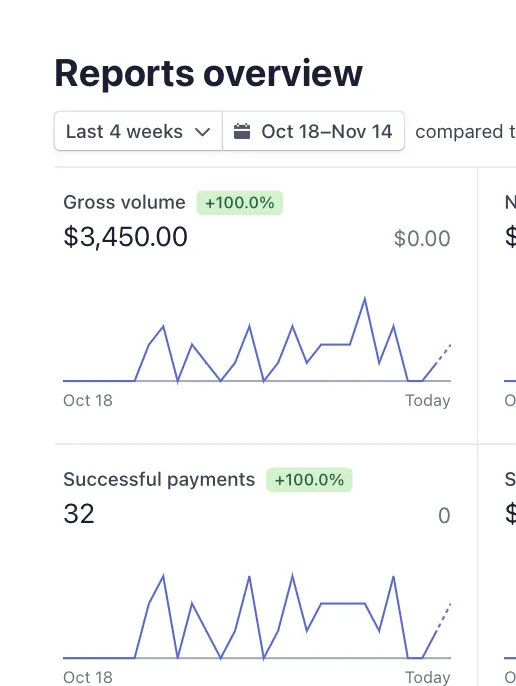Click the 0 previous-period payments value
Viewport: 516px width, 686px height.
tap(444, 515)
